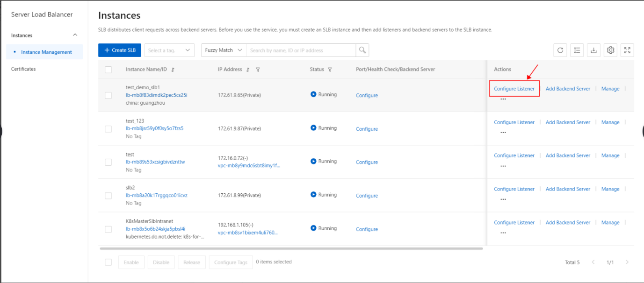
Task: Click the search magnifier icon
Action: click(362, 50)
